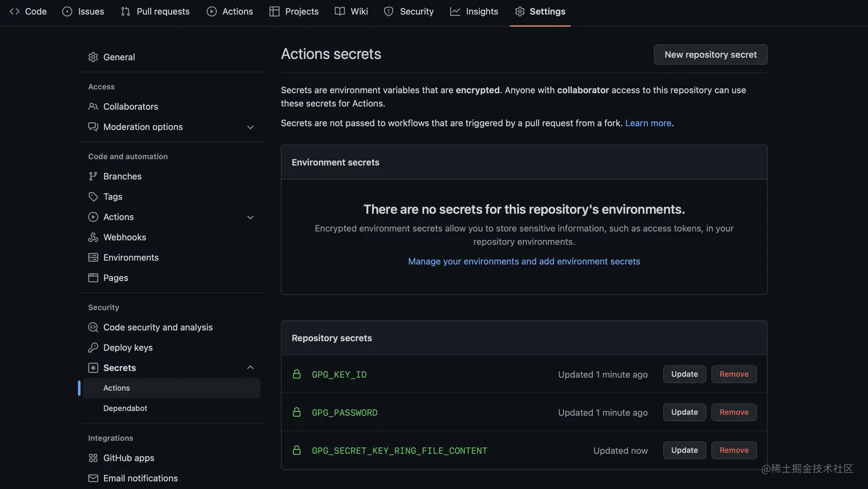
Task: Open the Code tab
Action: click(28, 11)
